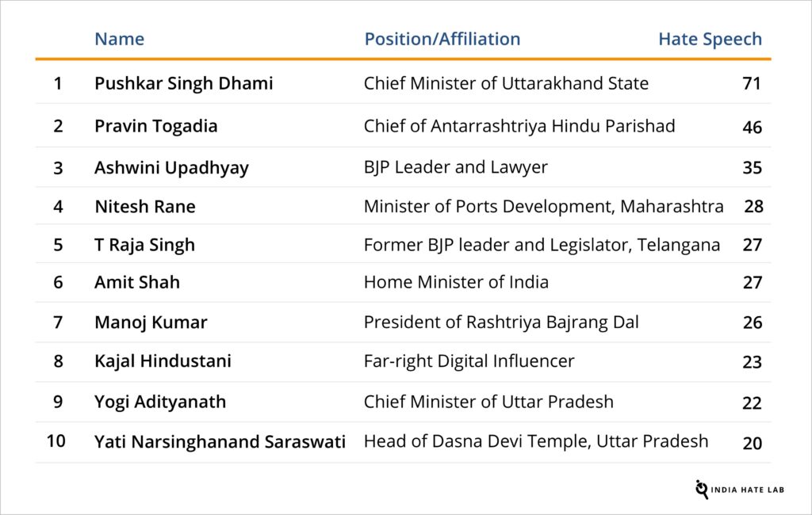
Task: Click the India Hate Lab logo icon
Action: [702, 489]
